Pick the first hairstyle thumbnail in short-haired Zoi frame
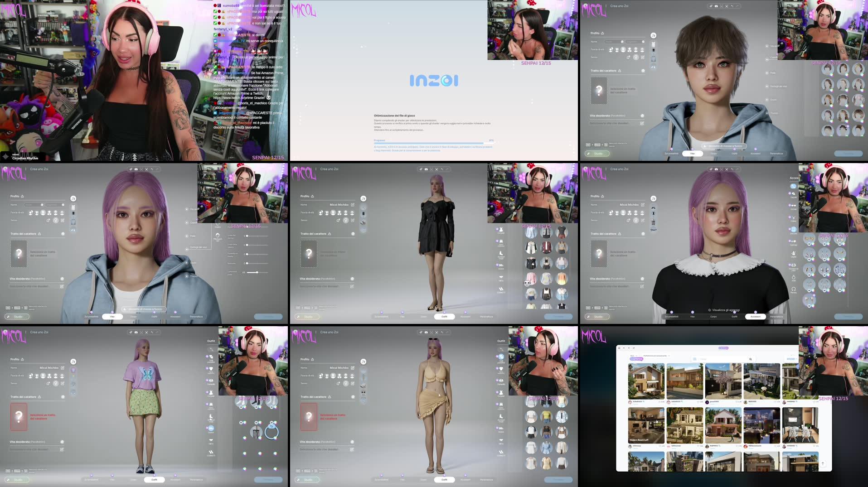 tap(828, 69)
